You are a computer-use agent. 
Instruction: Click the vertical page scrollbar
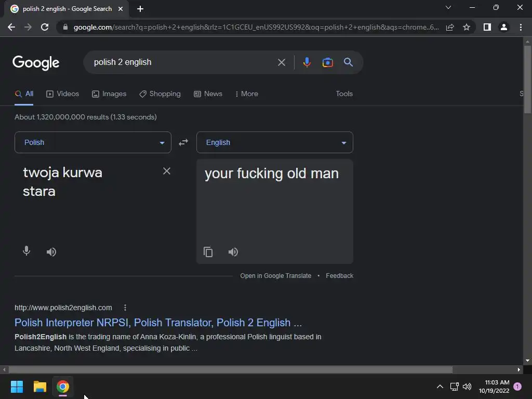(527, 79)
